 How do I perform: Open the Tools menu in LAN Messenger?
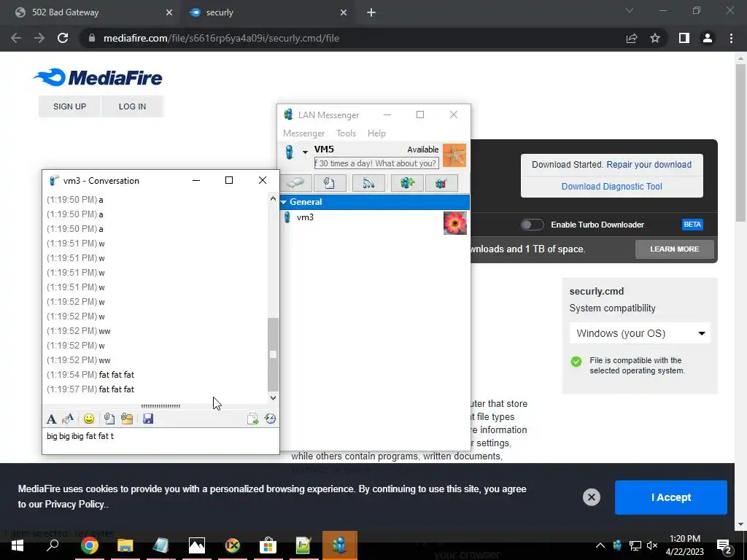pos(346,133)
